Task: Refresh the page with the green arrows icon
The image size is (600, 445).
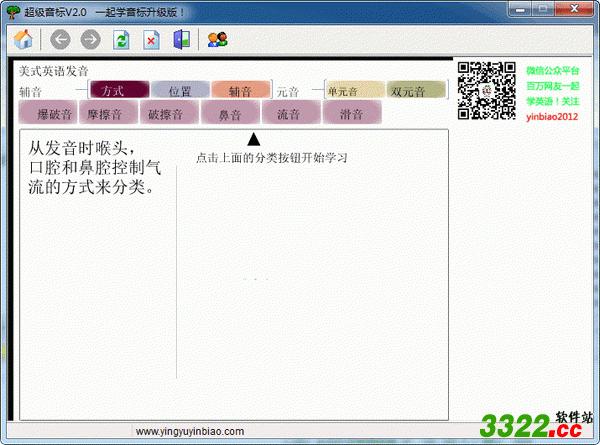Action: click(x=121, y=39)
